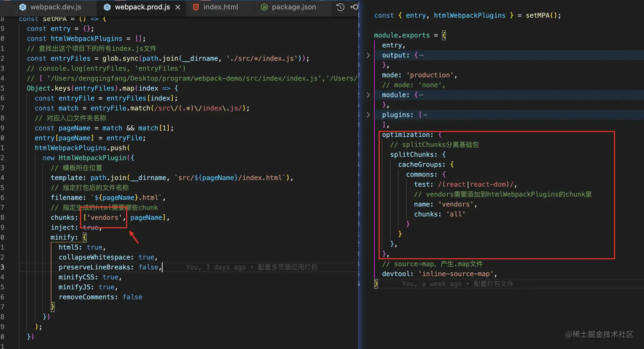Click the commented "// mode: 'none'," line
The height and width of the screenshot is (349, 644).
pos(414,85)
